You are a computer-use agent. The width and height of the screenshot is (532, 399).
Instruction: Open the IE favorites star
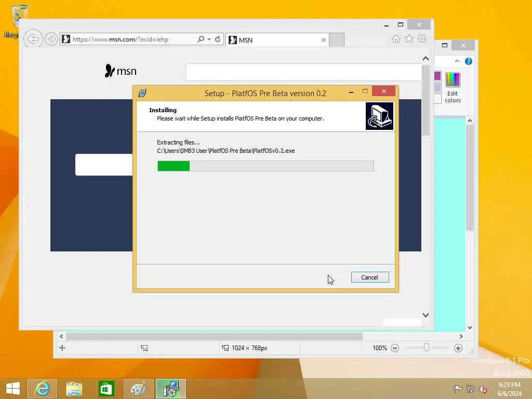coord(409,38)
